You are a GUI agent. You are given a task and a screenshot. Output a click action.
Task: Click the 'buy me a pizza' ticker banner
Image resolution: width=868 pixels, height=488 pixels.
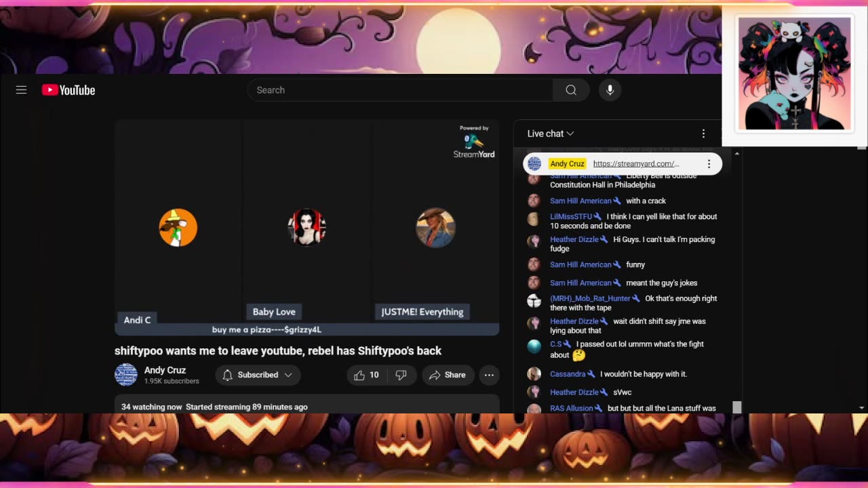tap(307, 329)
